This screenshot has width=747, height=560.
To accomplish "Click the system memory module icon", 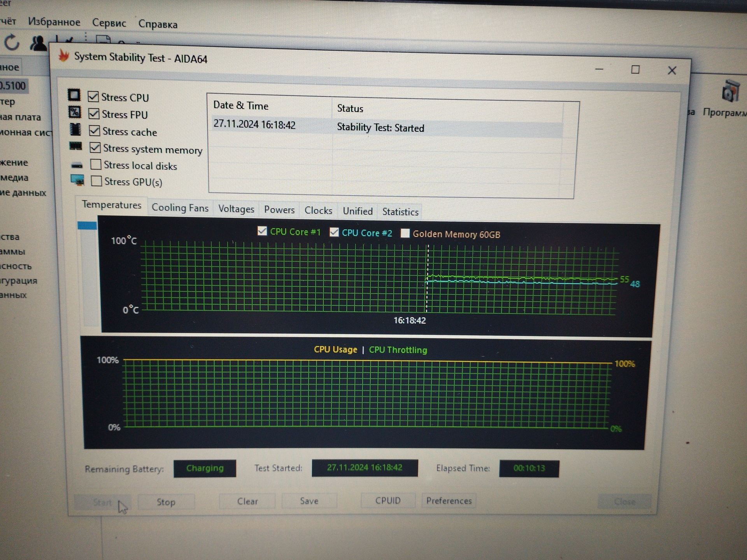I will 75,147.
